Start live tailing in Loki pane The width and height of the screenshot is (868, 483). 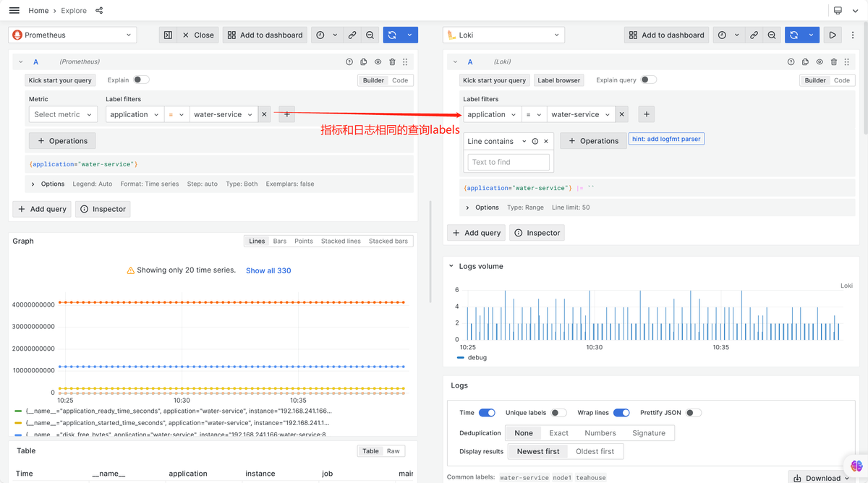(x=833, y=35)
